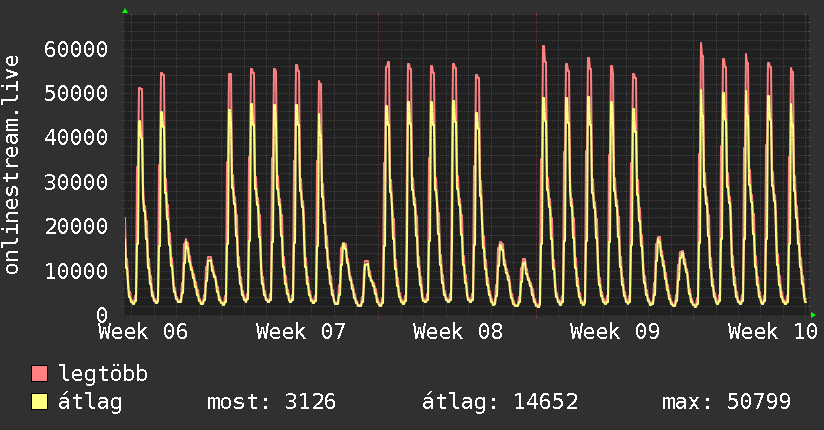Click the Week 06 axis label
Viewport: 824px width, 430px height.
tap(143, 332)
